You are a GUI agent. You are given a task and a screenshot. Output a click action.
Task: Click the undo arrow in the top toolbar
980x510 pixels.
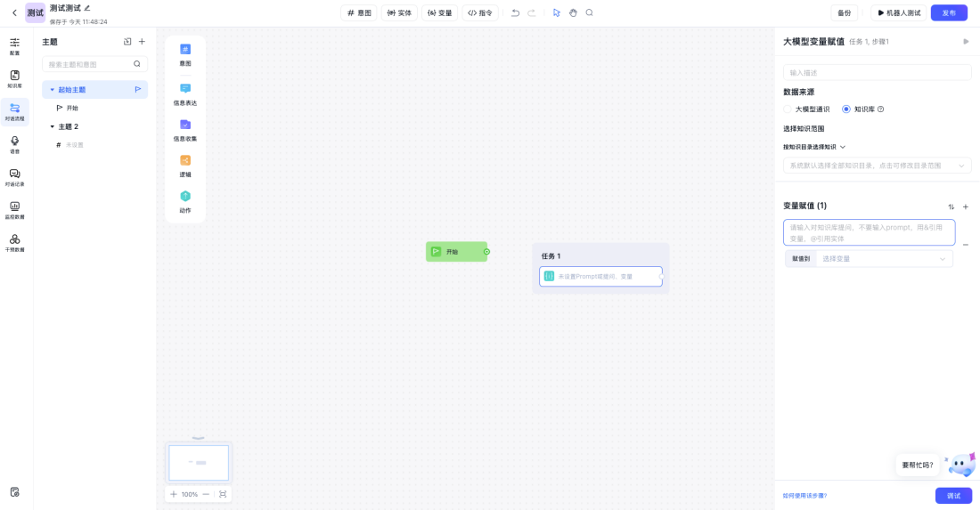[x=515, y=12]
